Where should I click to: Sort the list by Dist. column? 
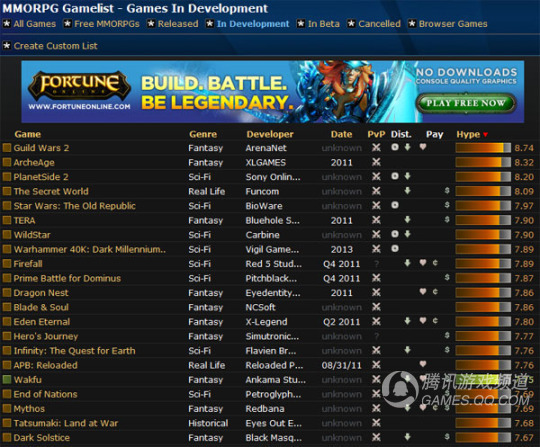(401, 134)
